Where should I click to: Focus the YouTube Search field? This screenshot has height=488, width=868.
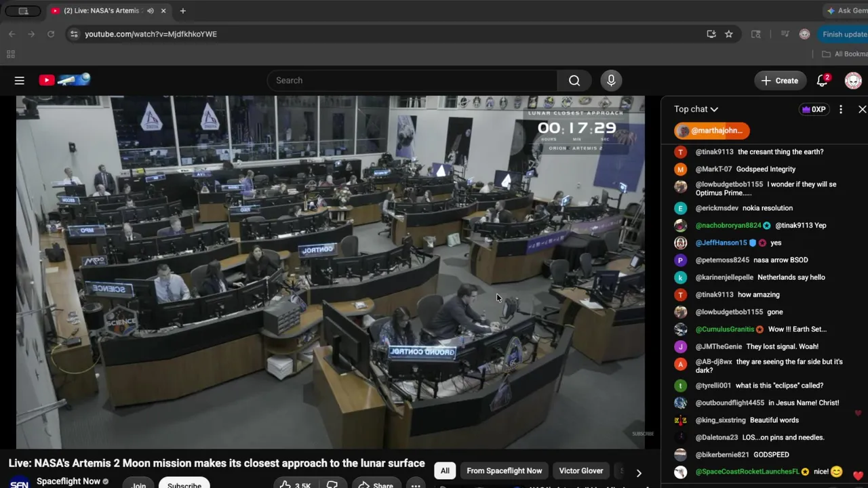[x=412, y=81]
